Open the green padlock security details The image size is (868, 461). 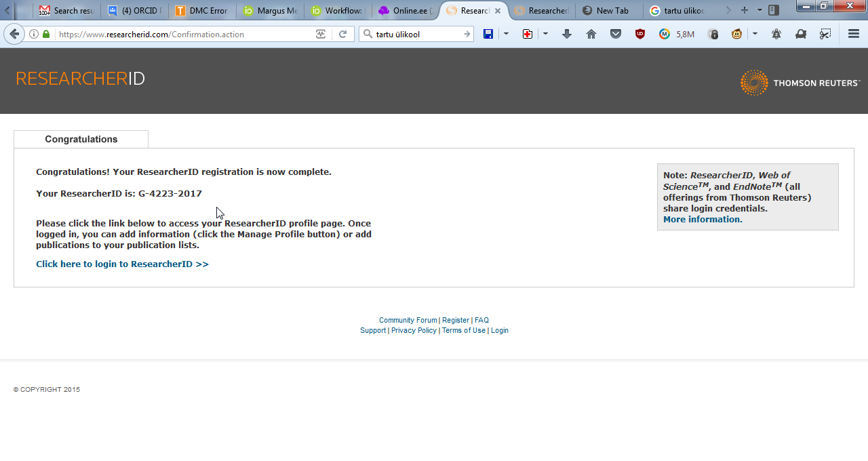click(46, 34)
